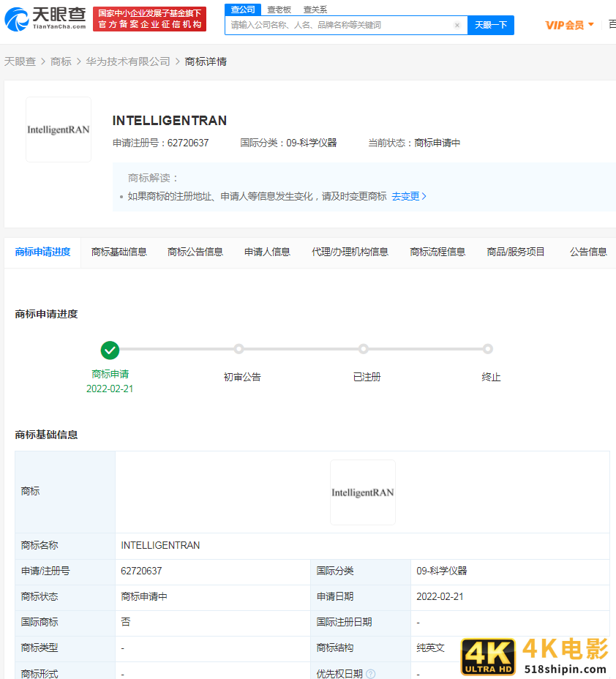Click header text 申请注册号:62720637
This screenshot has height=679, width=616.
161,143
